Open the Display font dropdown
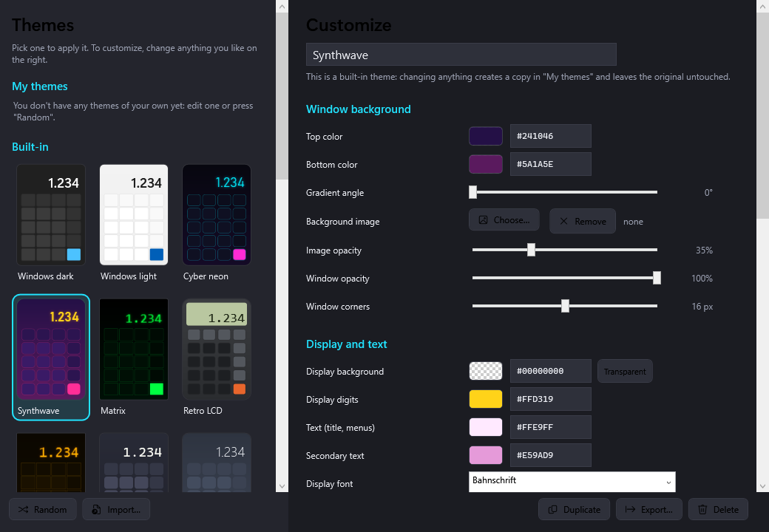 [x=572, y=482]
